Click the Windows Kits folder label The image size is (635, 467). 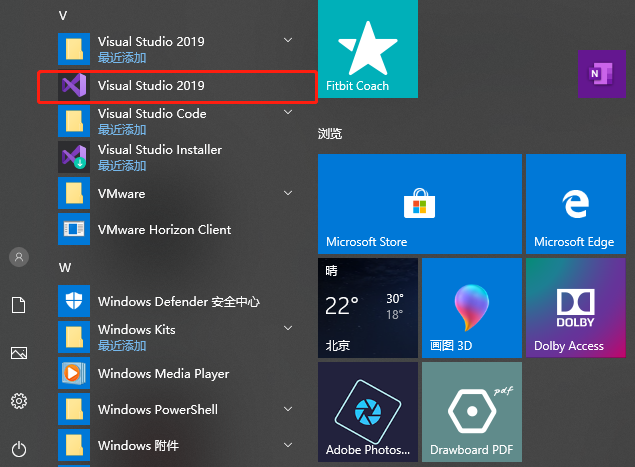(137, 330)
